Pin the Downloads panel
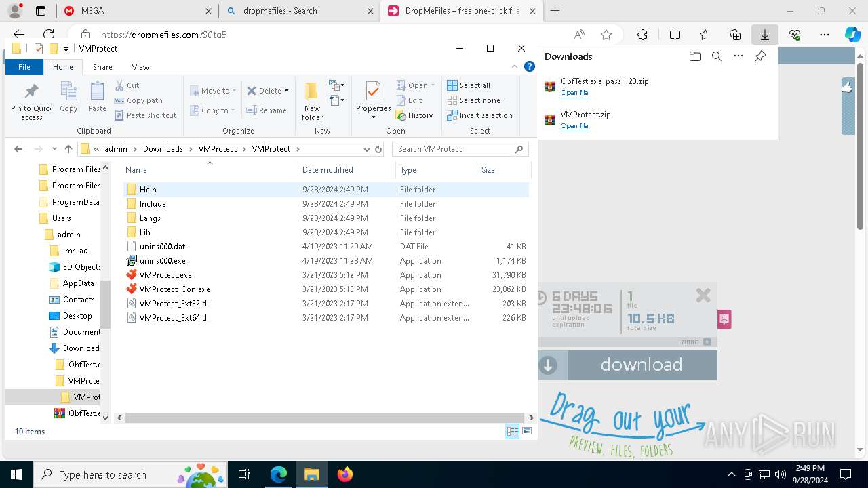The height and width of the screenshot is (488, 868). point(760,56)
